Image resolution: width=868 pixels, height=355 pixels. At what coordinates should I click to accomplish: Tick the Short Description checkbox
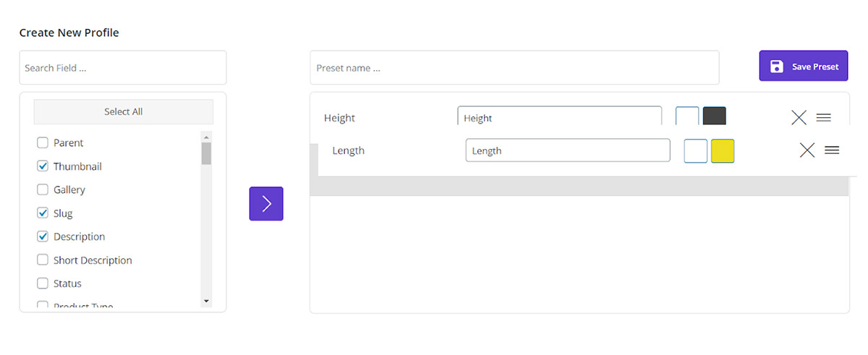point(43,260)
